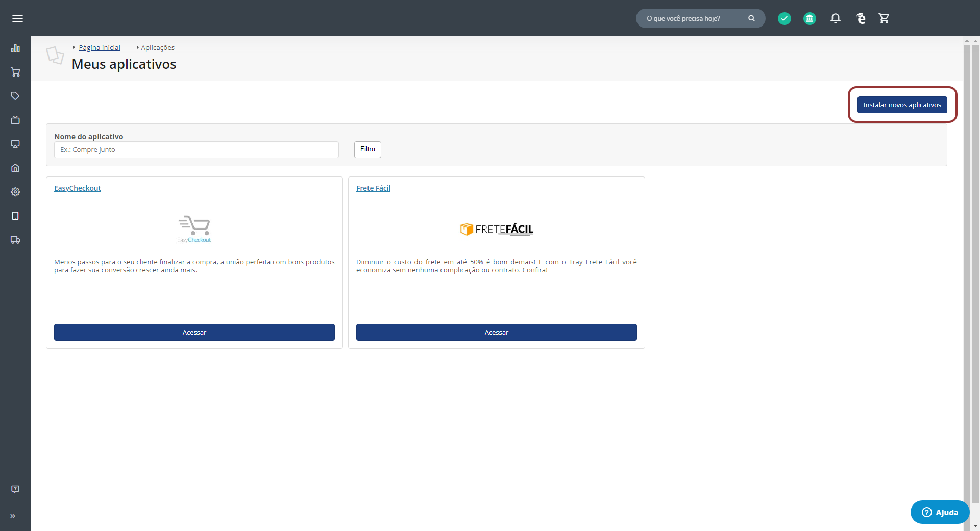
Task: Click the delivery truck sidebar icon
Action: (15, 240)
